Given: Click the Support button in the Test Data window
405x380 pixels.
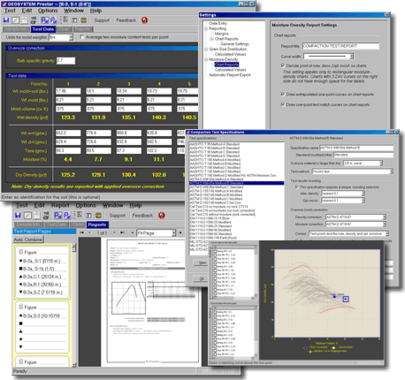Looking at the screenshot, I should pyautogui.click(x=102, y=20).
